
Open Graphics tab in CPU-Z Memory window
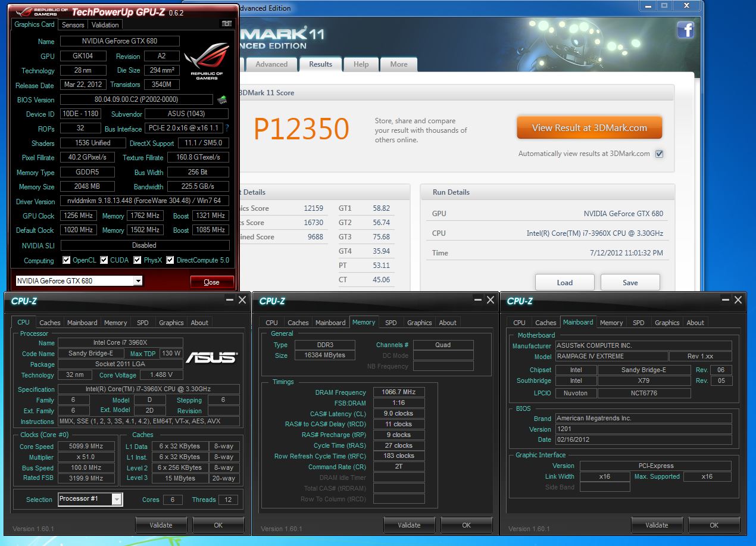tap(420, 323)
